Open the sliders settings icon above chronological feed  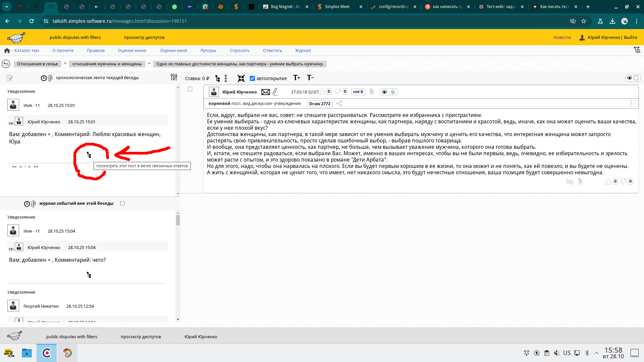click(174, 77)
